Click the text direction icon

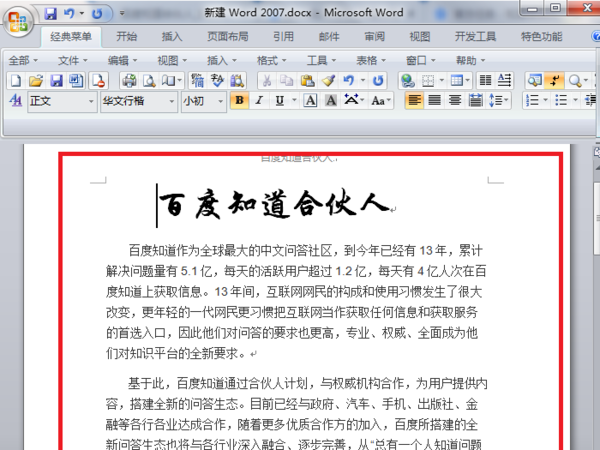coord(504,81)
